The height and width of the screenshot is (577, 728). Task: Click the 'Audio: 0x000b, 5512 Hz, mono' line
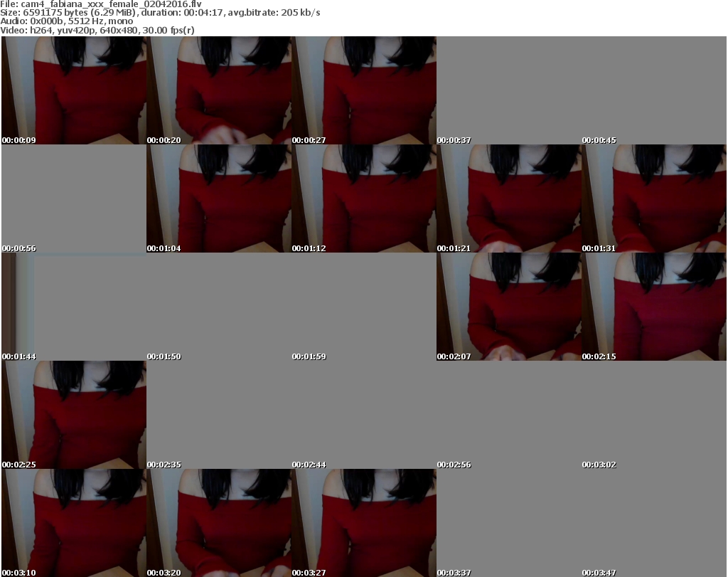coord(67,21)
